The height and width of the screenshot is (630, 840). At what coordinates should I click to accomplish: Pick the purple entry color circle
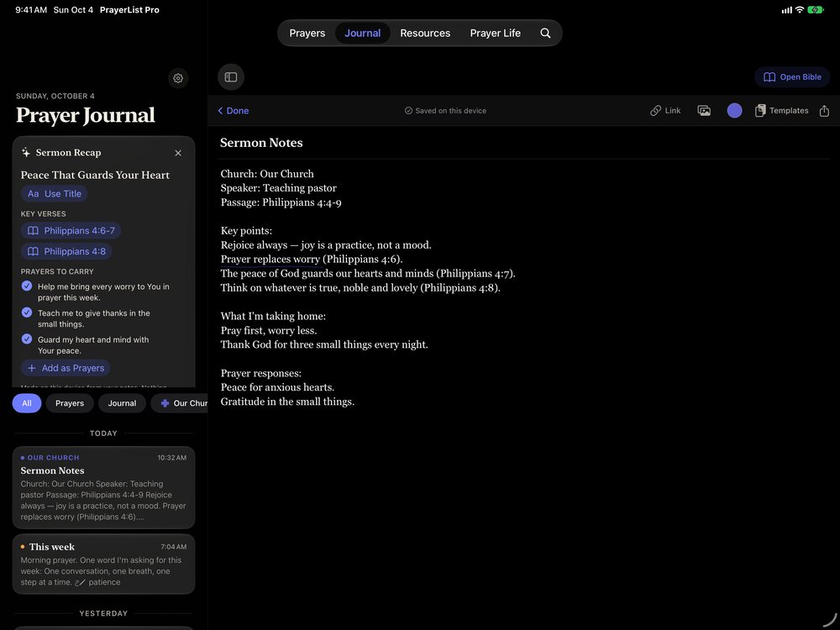pyautogui.click(x=734, y=110)
